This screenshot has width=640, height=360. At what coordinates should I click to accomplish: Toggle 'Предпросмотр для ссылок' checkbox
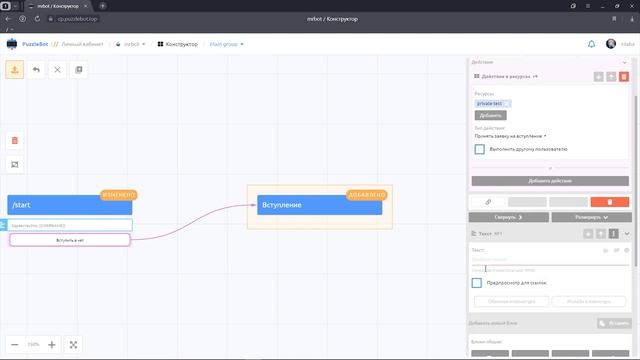click(476, 283)
